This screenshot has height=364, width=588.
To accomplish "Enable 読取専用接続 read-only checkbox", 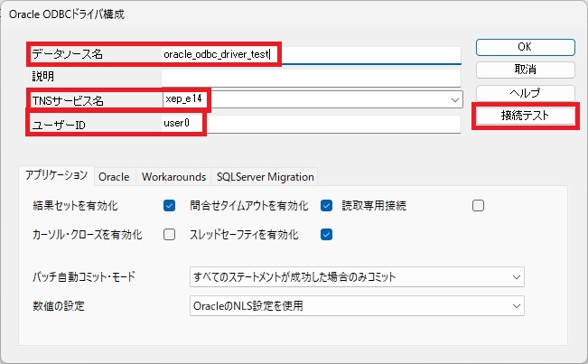I will click(x=478, y=205).
